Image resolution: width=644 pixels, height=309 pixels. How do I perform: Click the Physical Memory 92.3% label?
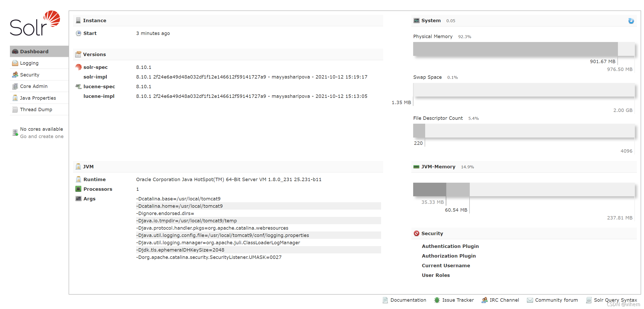(465, 37)
